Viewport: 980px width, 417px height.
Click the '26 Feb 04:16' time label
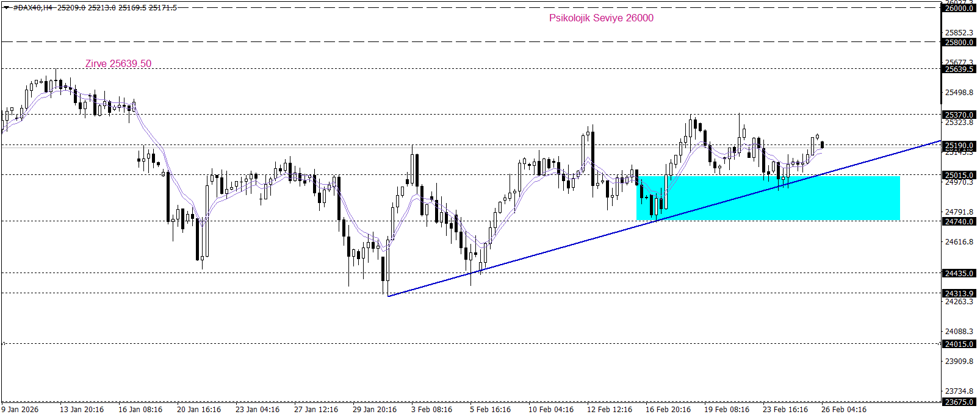tap(844, 410)
